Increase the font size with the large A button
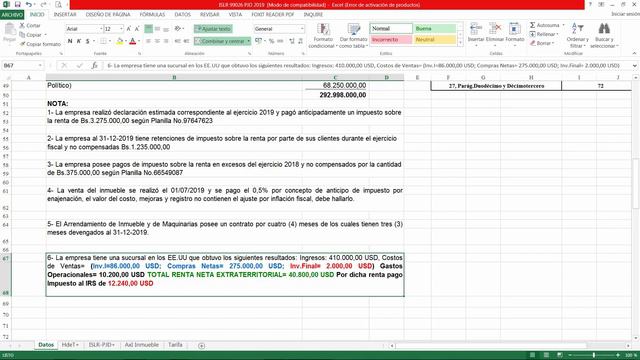The width and height of the screenshot is (640, 360). (129, 29)
